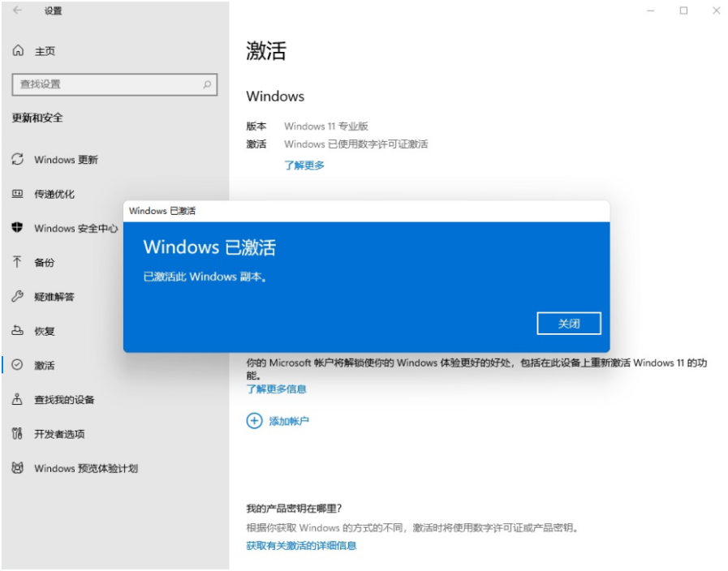The image size is (728, 571).
Task: Click the back arrow in Settings
Action: tap(17, 11)
